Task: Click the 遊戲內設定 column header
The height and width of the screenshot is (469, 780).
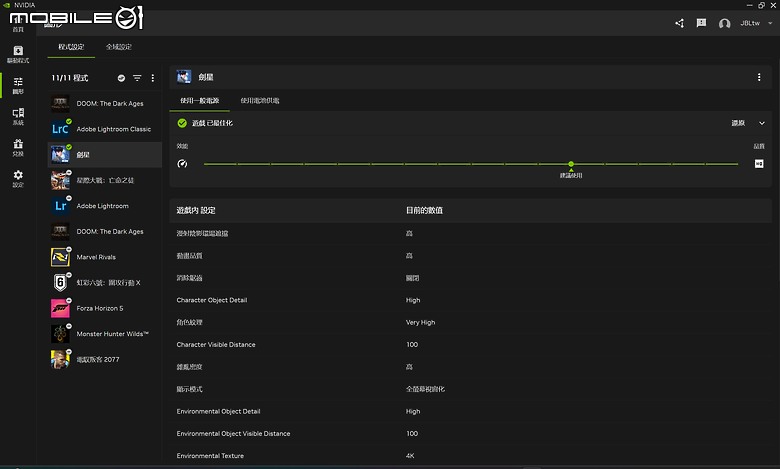Action: click(196, 210)
